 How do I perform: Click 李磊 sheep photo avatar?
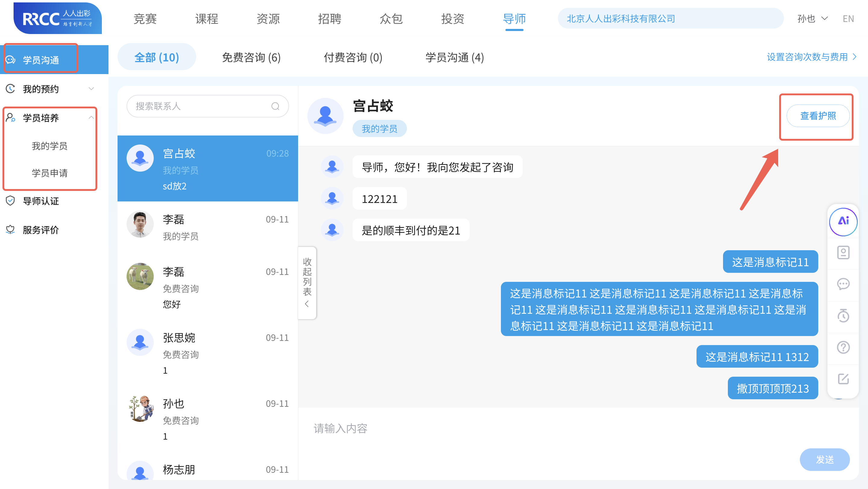click(140, 277)
